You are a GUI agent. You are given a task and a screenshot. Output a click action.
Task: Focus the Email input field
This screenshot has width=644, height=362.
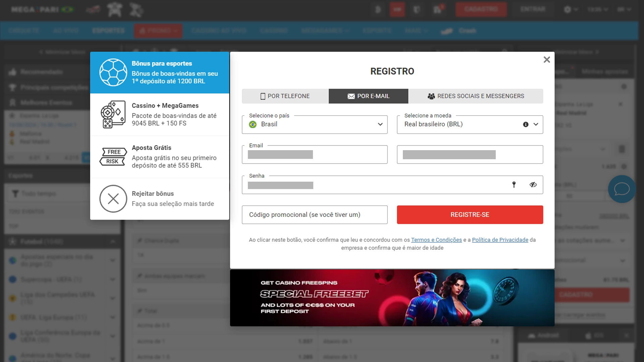click(x=315, y=155)
